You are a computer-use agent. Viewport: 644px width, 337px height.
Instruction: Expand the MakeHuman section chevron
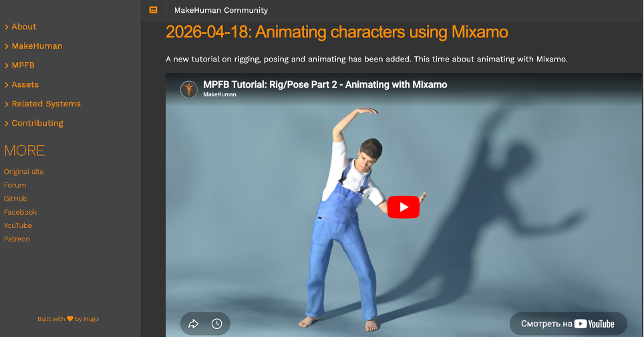(7, 46)
